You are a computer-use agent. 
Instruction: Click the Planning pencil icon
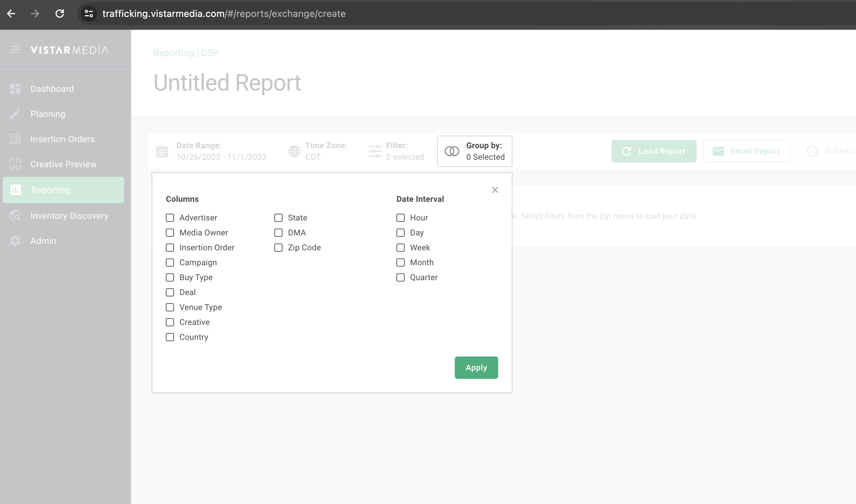15,114
